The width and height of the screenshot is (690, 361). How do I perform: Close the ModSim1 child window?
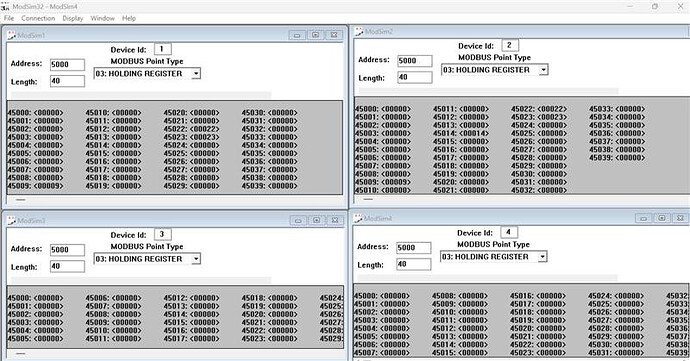click(334, 35)
